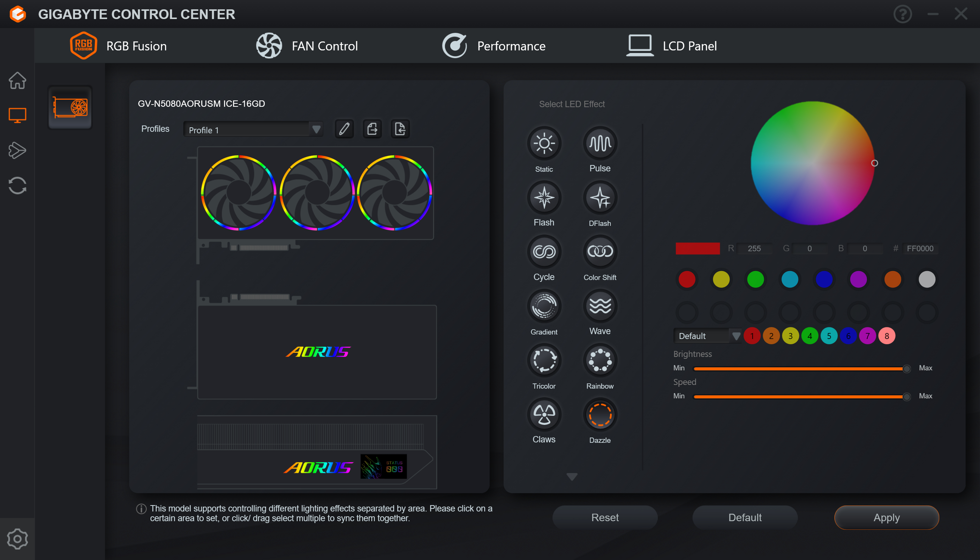This screenshot has height=560, width=980.
Task: Open settings gear in the sidebar
Action: (x=17, y=538)
